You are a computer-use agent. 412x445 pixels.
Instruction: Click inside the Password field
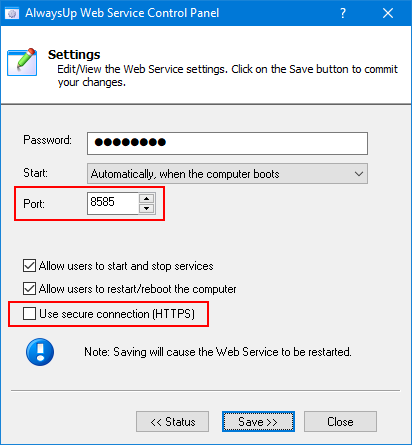click(x=227, y=143)
